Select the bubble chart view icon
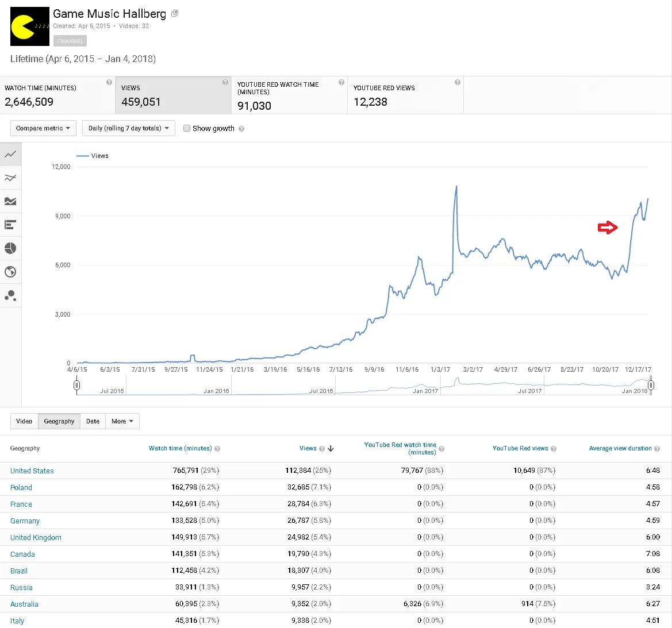 point(10,295)
